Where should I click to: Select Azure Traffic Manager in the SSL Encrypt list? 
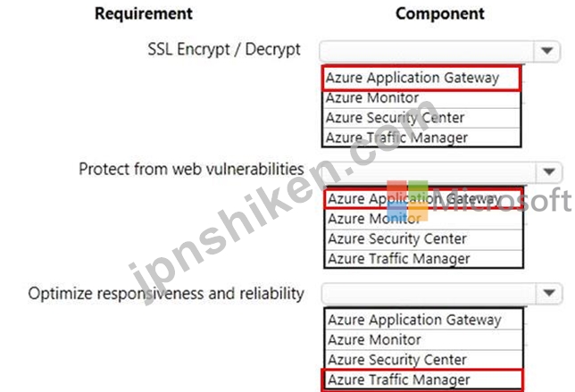tap(421, 138)
